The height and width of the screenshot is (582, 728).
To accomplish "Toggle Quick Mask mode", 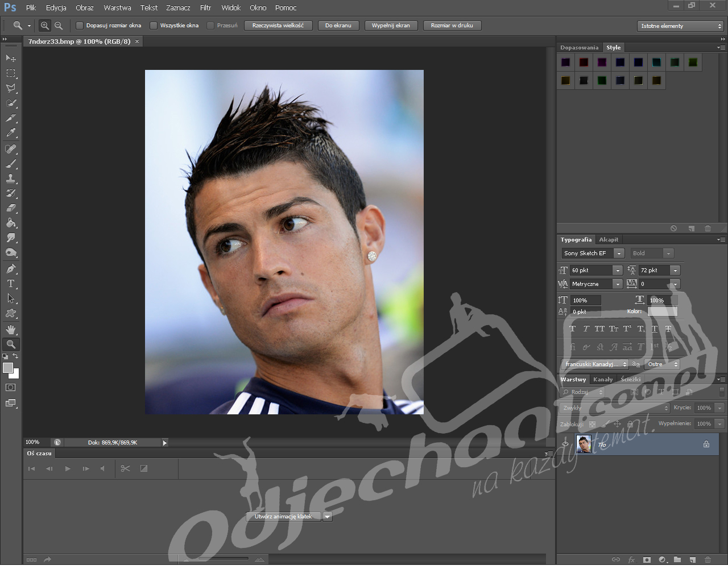I will tap(11, 388).
